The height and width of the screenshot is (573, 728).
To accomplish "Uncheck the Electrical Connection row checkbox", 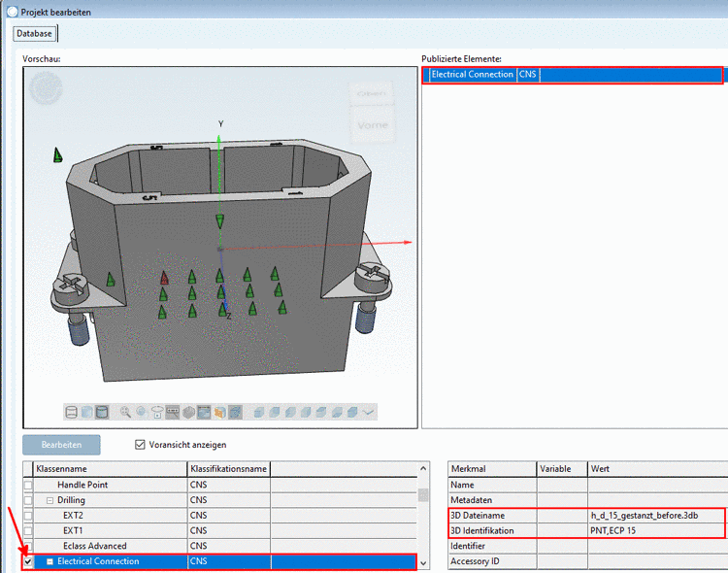I will point(28,561).
